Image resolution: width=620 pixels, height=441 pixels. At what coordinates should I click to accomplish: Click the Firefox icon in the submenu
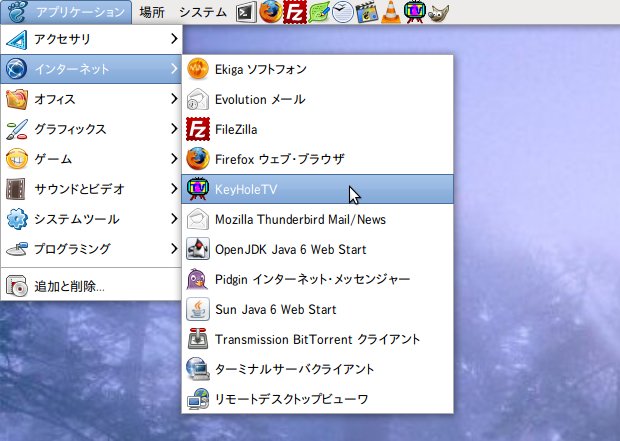click(x=198, y=159)
